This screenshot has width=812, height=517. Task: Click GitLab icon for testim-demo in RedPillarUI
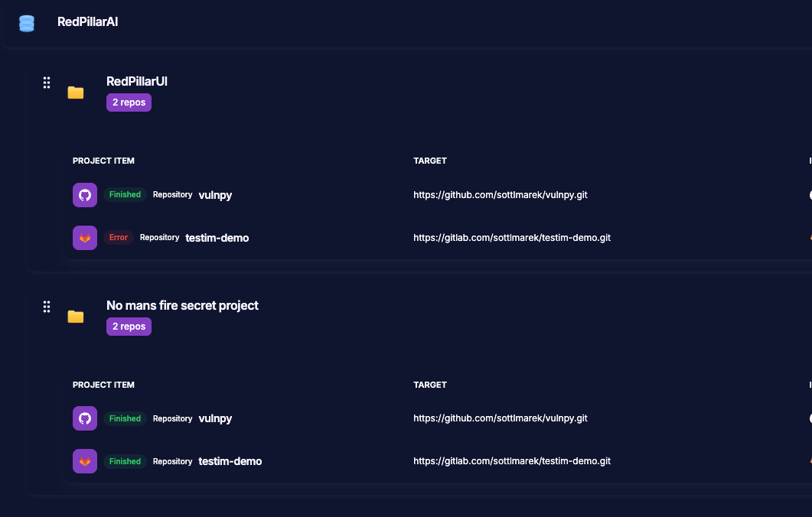pyautogui.click(x=85, y=238)
